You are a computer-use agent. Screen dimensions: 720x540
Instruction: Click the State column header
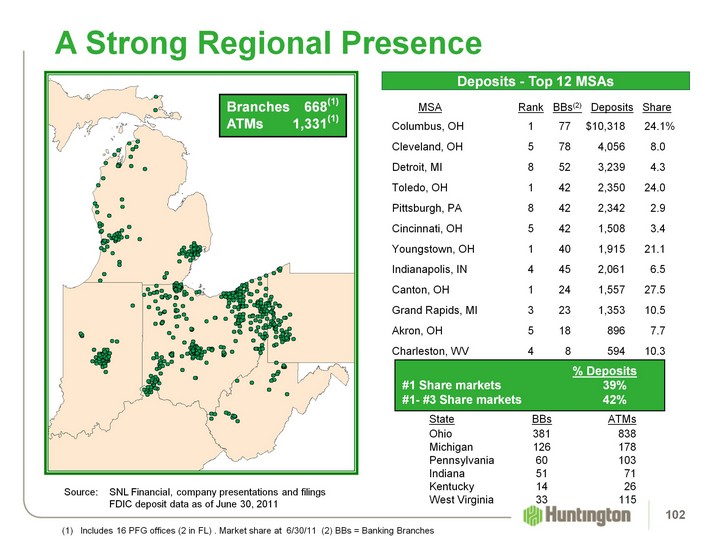pyautogui.click(x=441, y=419)
